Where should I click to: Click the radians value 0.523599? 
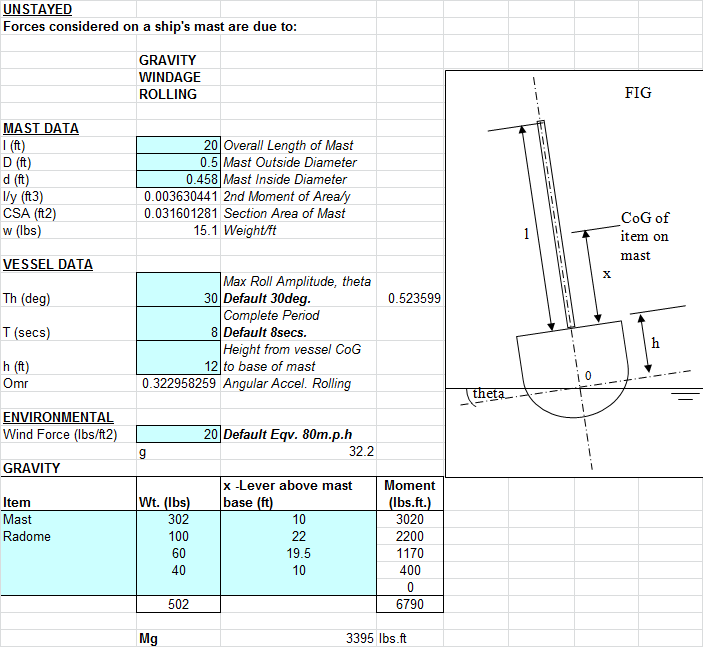pyautogui.click(x=414, y=299)
